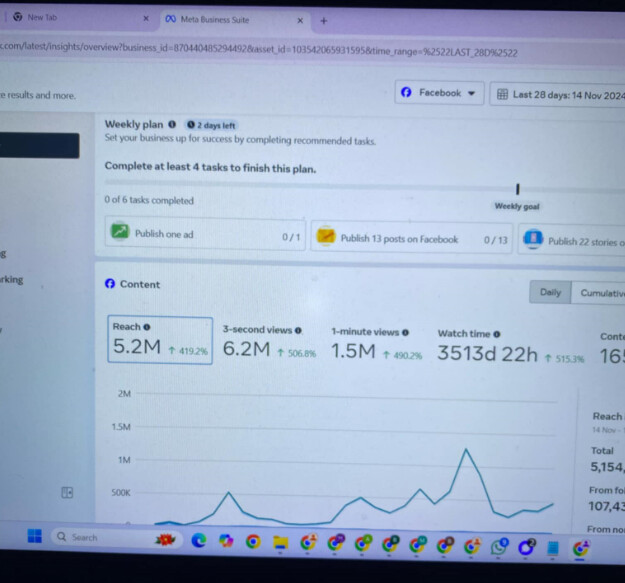Open the Publish one ad task
The width and height of the screenshot is (625, 583).
205,234
